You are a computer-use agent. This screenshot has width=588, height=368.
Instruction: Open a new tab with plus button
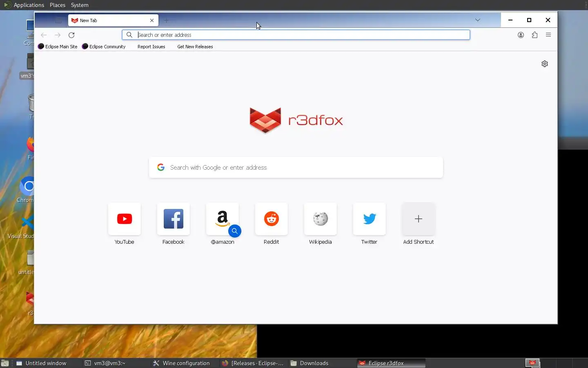(166, 20)
